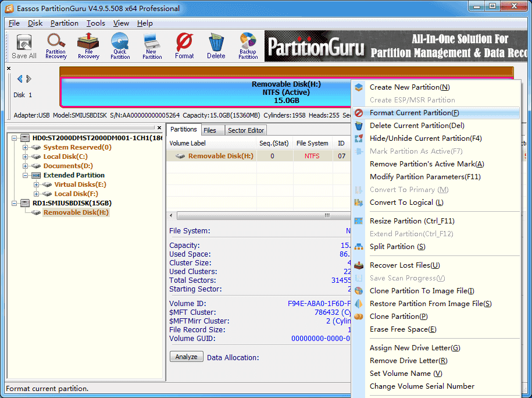Viewport: 532px width, 398px height.
Task: Open the View menu
Action: [x=121, y=23]
